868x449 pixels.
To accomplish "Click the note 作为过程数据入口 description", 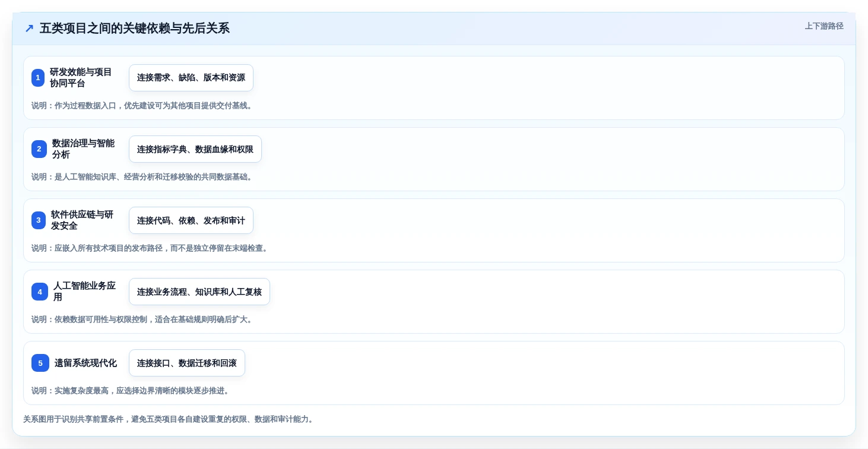I will click(143, 106).
